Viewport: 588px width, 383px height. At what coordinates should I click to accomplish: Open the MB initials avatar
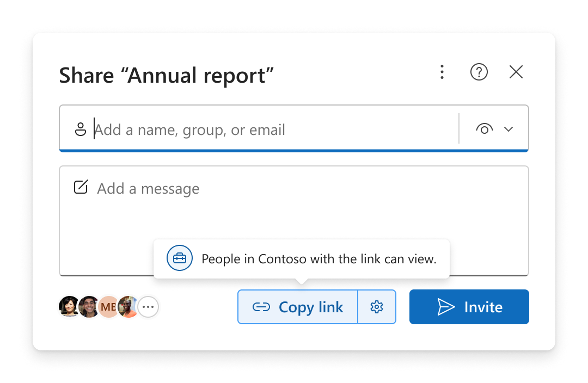pos(108,306)
